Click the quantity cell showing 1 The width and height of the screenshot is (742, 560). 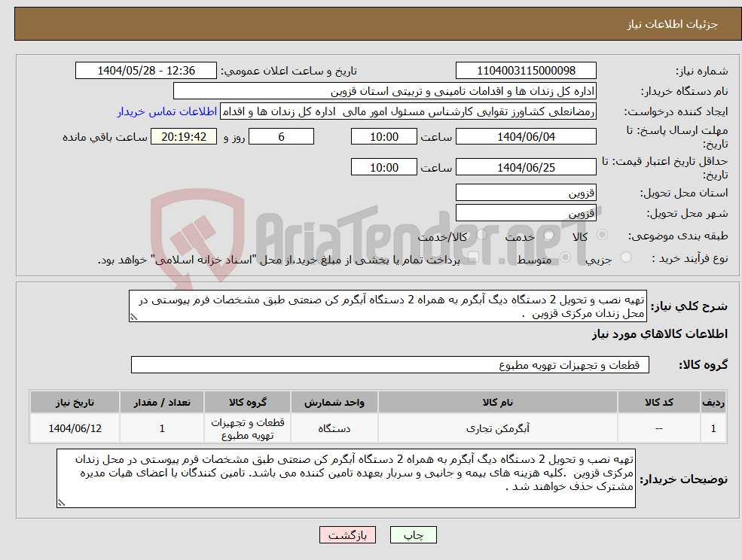(162, 428)
